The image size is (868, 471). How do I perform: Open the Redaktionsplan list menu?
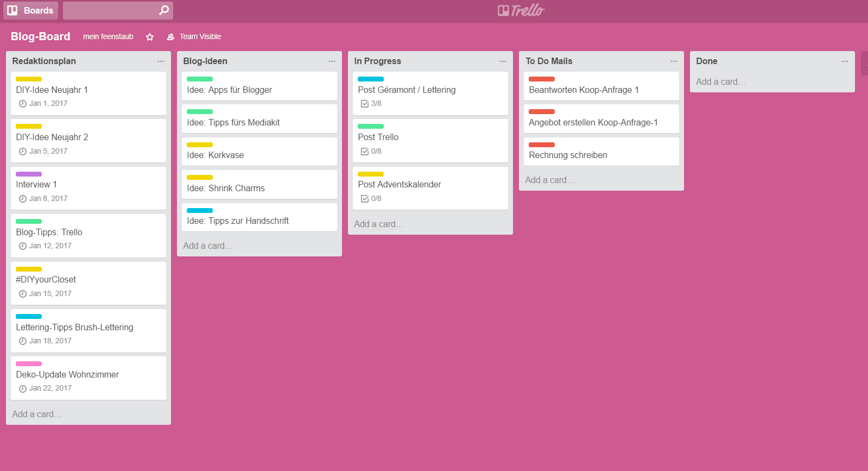pos(161,61)
